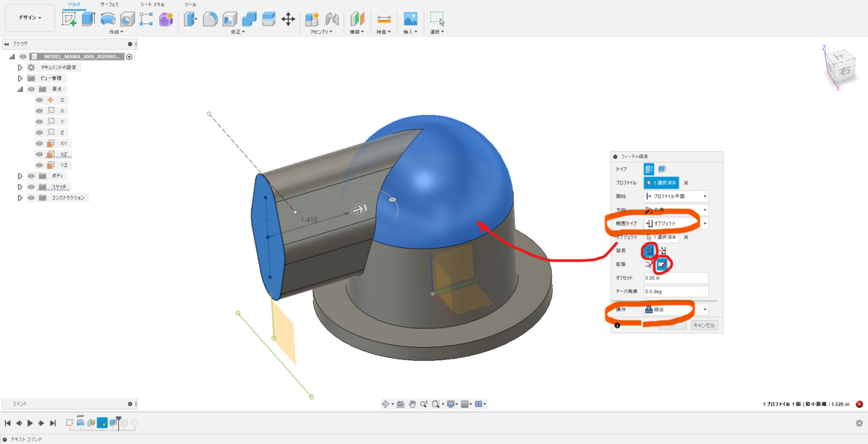Select the New Component tool
868x444 pixels.
(x=312, y=20)
